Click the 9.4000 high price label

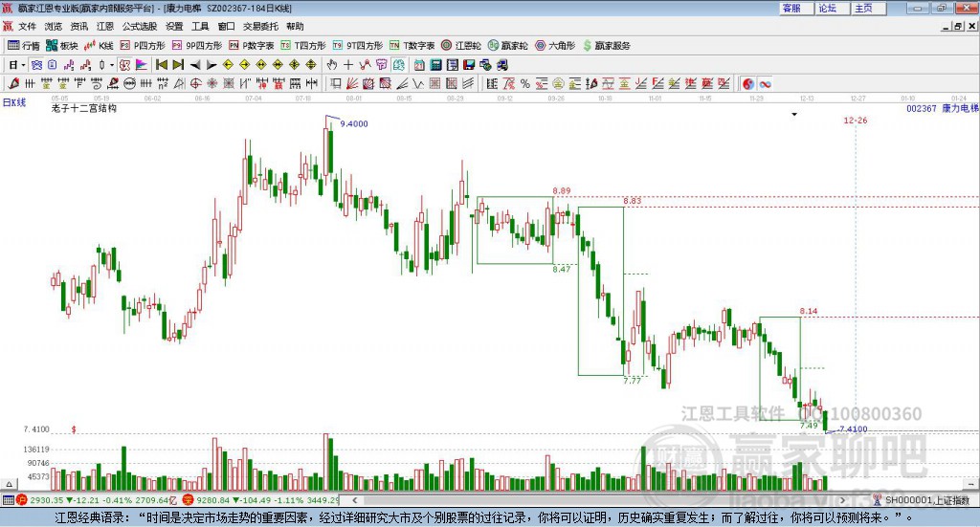(354, 123)
